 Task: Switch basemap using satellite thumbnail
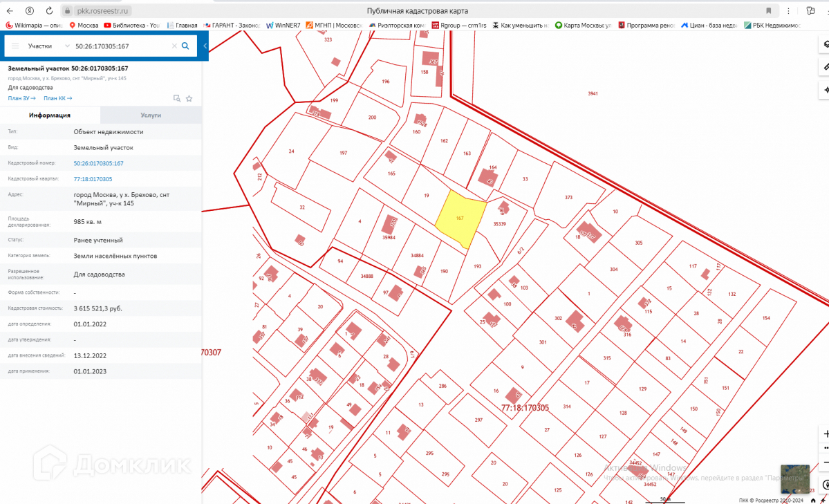[794, 478]
